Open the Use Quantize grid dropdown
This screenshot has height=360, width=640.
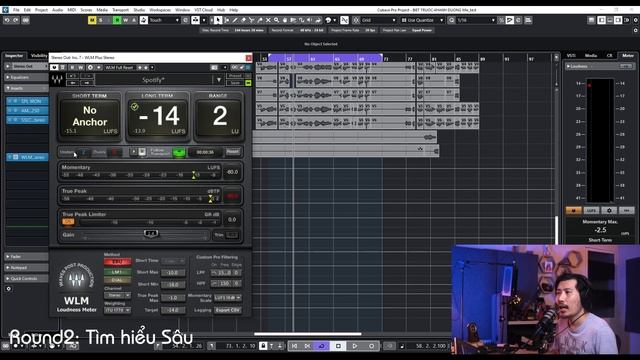click(422, 20)
